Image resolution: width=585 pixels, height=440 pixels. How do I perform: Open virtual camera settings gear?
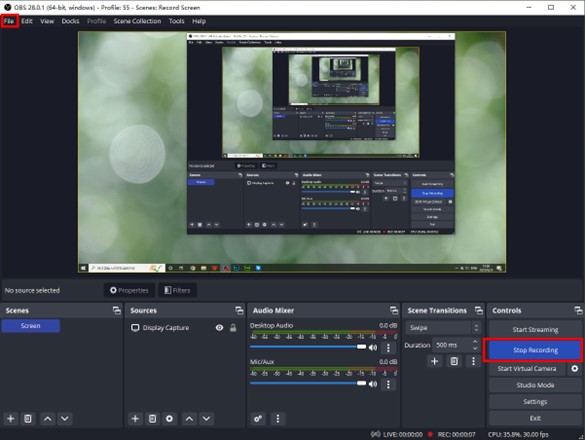[575, 369]
